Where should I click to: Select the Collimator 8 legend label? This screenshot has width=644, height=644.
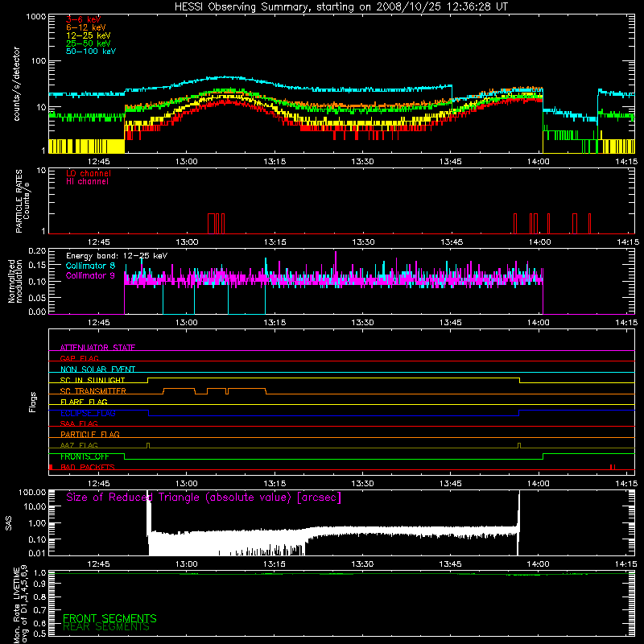pyautogui.click(x=90, y=266)
